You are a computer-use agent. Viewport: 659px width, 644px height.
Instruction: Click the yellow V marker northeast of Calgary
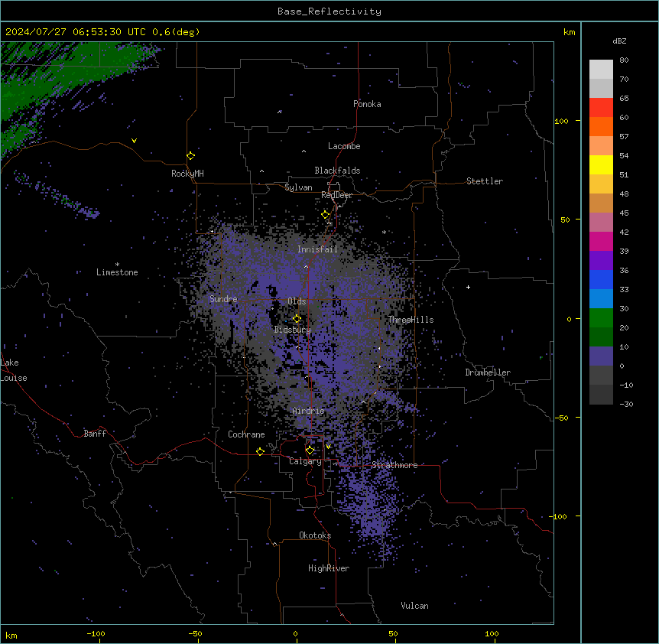[x=328, y=447]
